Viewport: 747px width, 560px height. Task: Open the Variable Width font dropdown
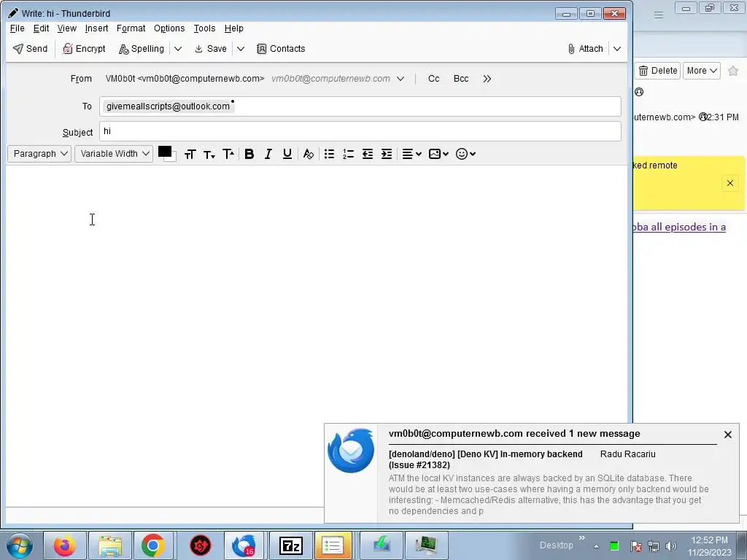(113, 153)
